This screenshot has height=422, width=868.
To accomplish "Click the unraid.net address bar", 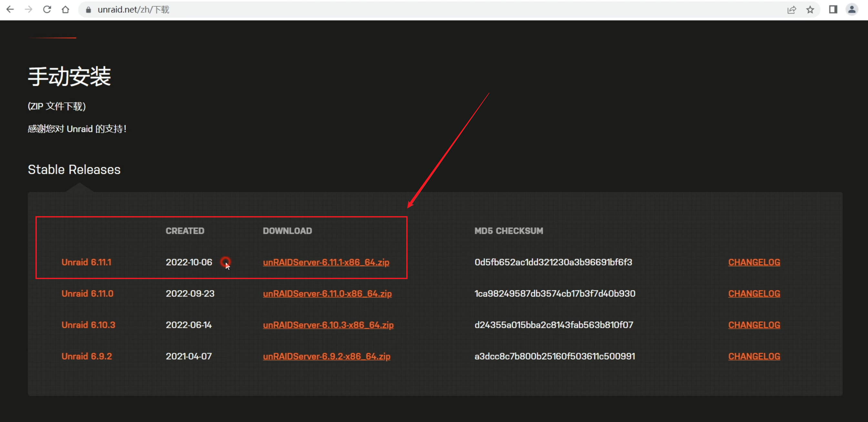I will [x=404, y=9].
